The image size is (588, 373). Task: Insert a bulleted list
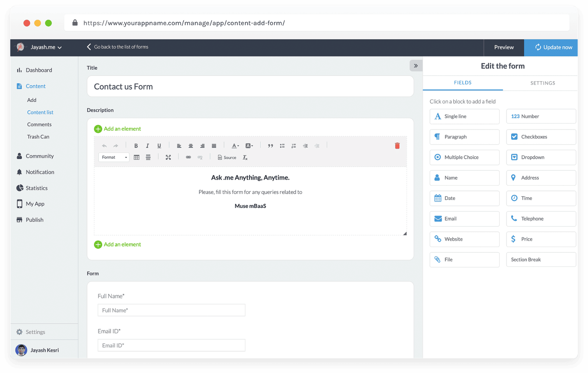(x=282, y=146)
